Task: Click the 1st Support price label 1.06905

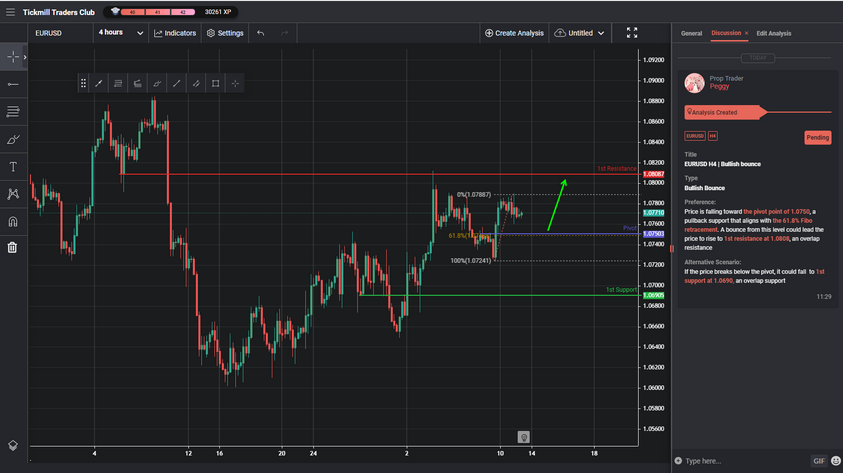Action: pos(653,295)
